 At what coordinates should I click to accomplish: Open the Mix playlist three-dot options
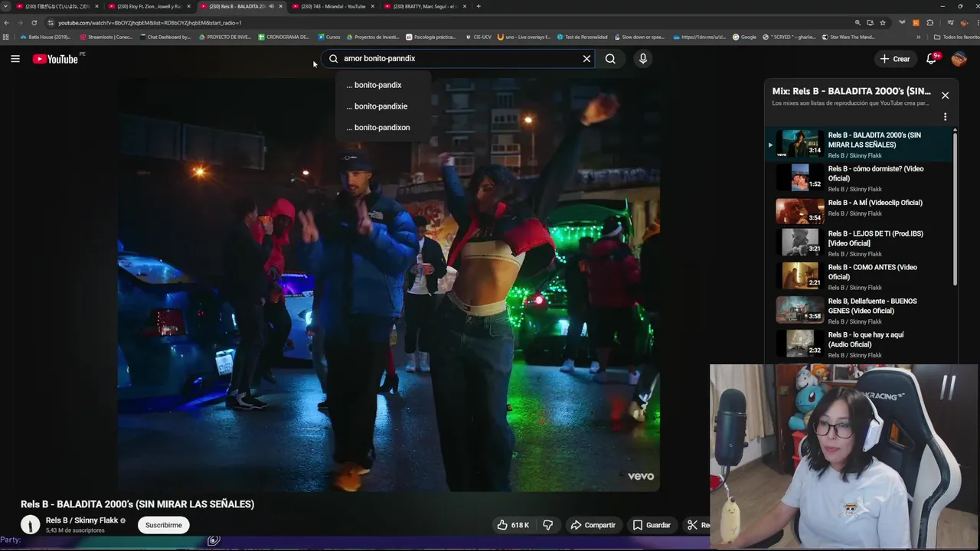[x=945, y=117]
